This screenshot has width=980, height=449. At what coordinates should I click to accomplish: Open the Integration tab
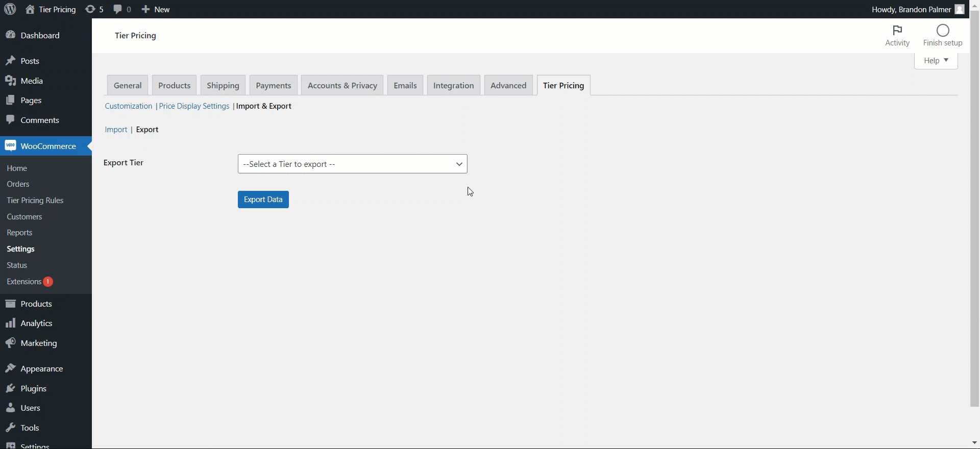click(x=454, y=85)
